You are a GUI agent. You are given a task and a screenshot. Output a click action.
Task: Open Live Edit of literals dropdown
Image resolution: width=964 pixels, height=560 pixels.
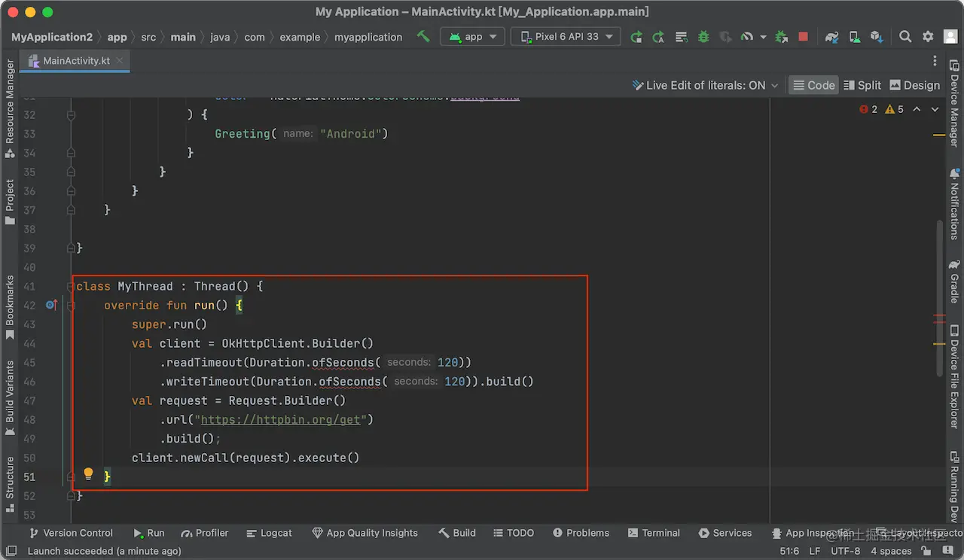[x=705, y=85]
